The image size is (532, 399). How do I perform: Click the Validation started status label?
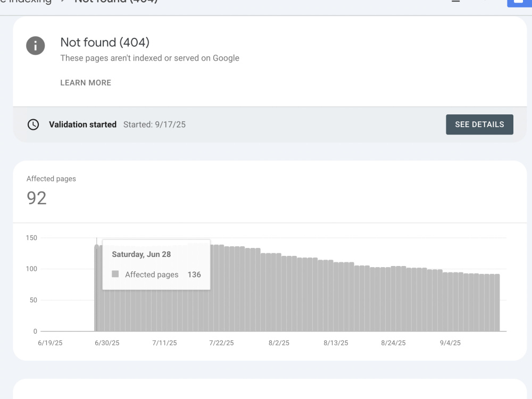coord(82,124)
